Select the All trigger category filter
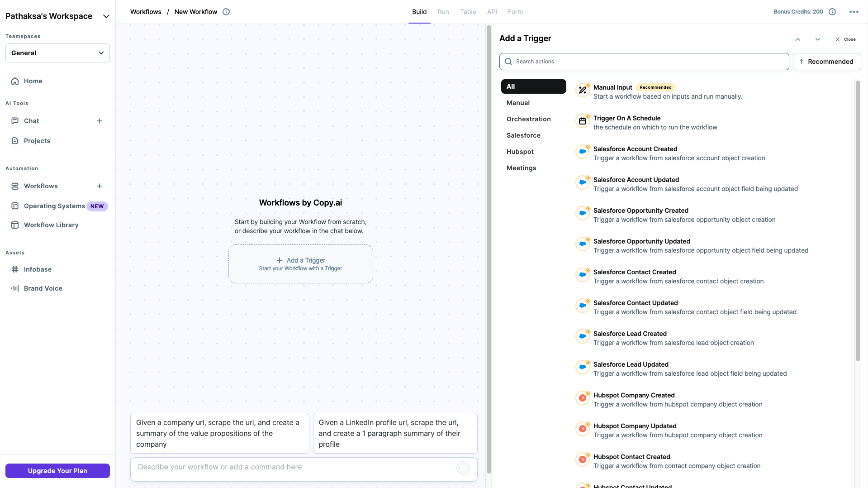This screenshot has height=488, width=868. [511, 86]
